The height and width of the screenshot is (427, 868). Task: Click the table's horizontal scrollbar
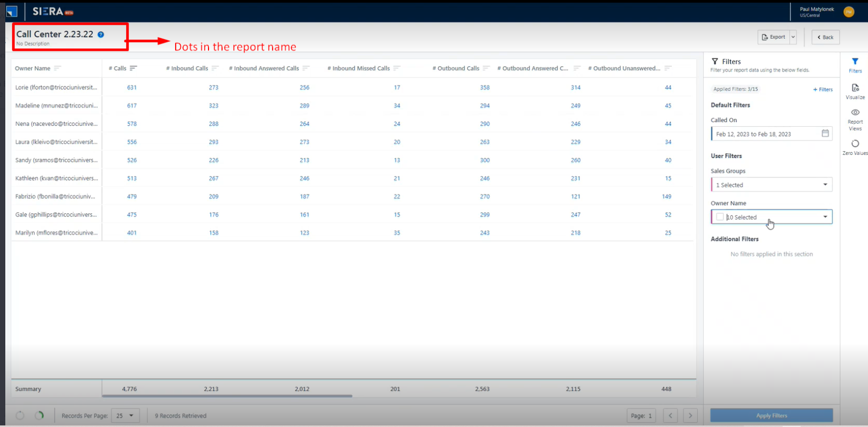click(227, 396)
